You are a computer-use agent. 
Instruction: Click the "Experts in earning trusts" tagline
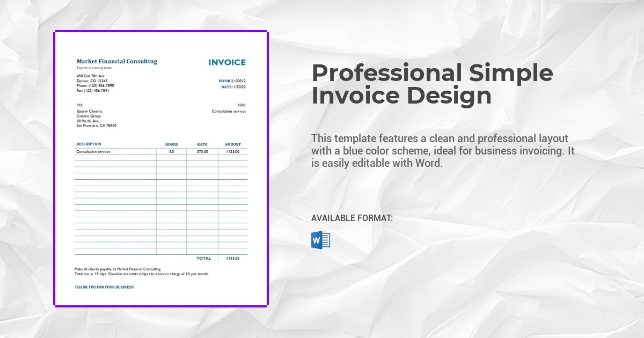(94, 68)
